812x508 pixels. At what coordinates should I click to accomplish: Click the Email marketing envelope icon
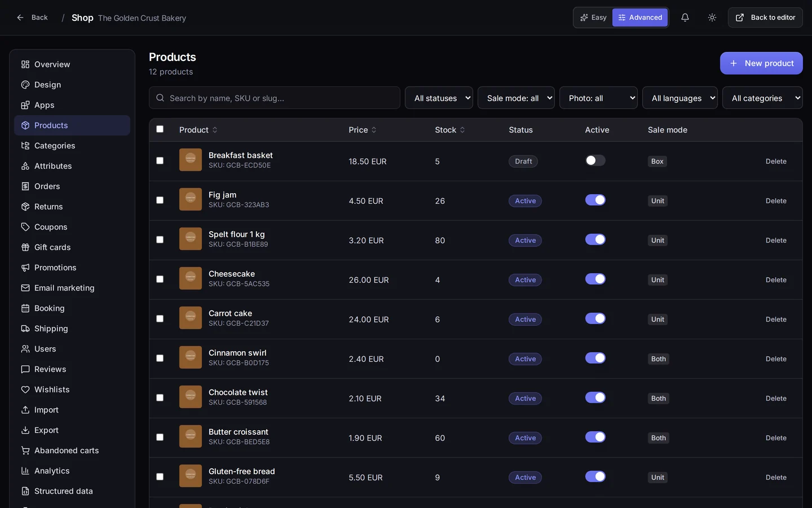pos(25,288)
